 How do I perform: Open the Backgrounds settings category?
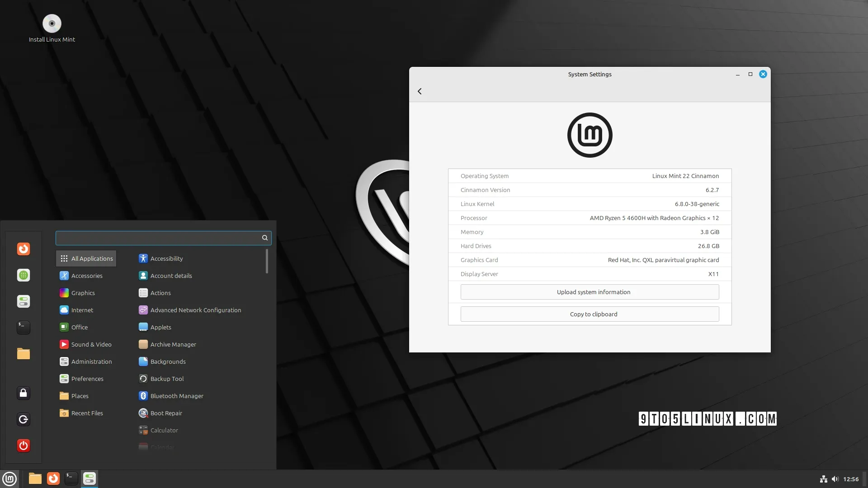point(168,361)
